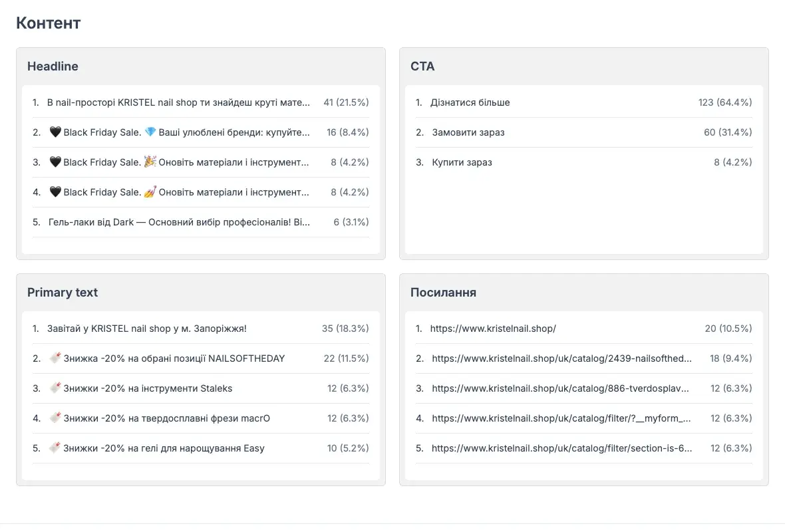
Task: Open the catalog filter link containing "__myform_"
Action: pos(561,418)
